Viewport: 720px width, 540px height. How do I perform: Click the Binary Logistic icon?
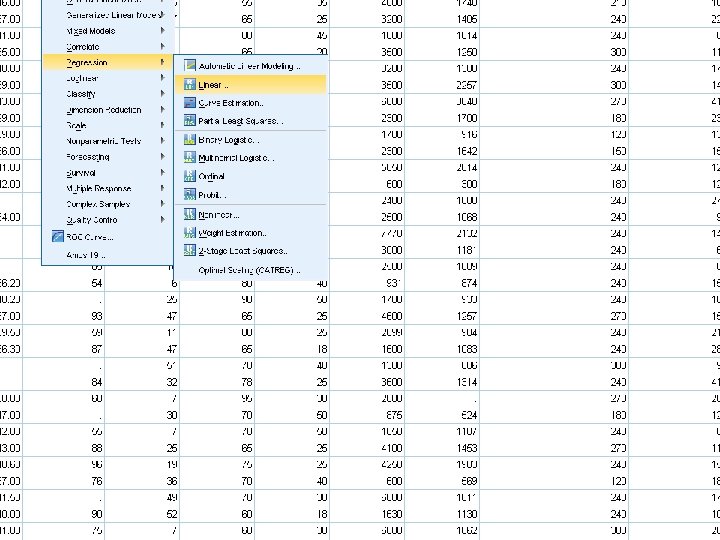click(190, 140)
